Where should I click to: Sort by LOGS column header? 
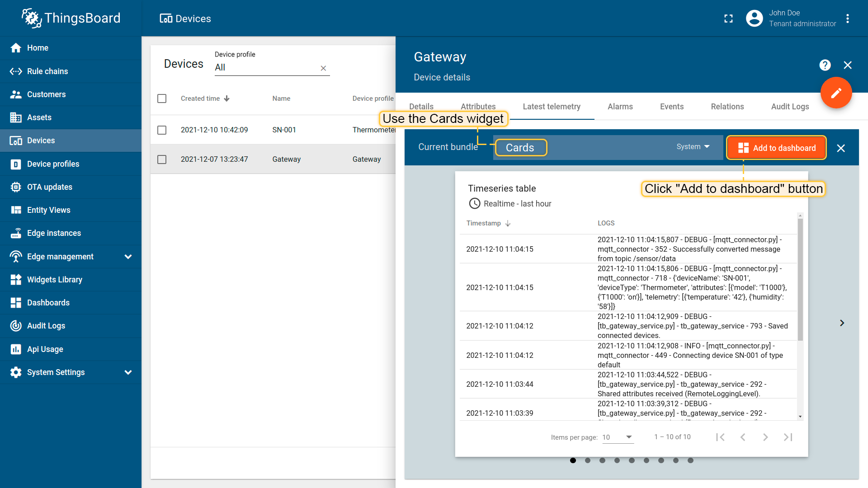click(606, 223)
